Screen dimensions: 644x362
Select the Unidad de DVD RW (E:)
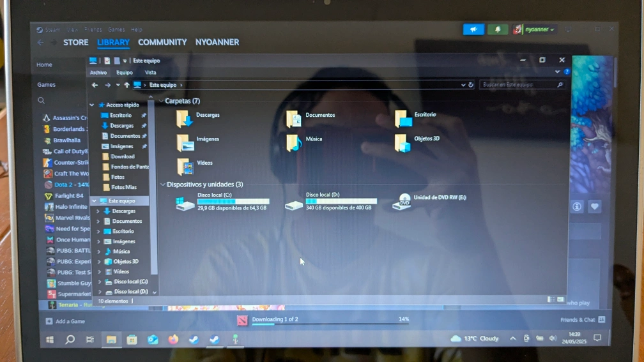click(429, 201)
